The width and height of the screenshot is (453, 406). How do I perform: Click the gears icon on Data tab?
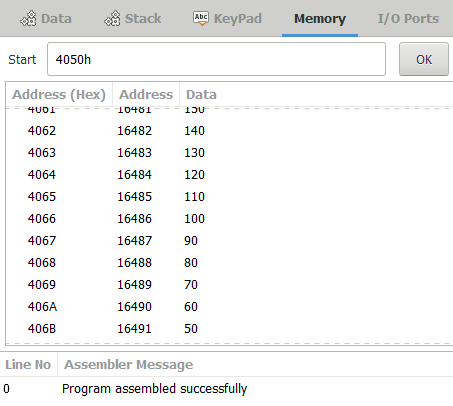(28, 18)
